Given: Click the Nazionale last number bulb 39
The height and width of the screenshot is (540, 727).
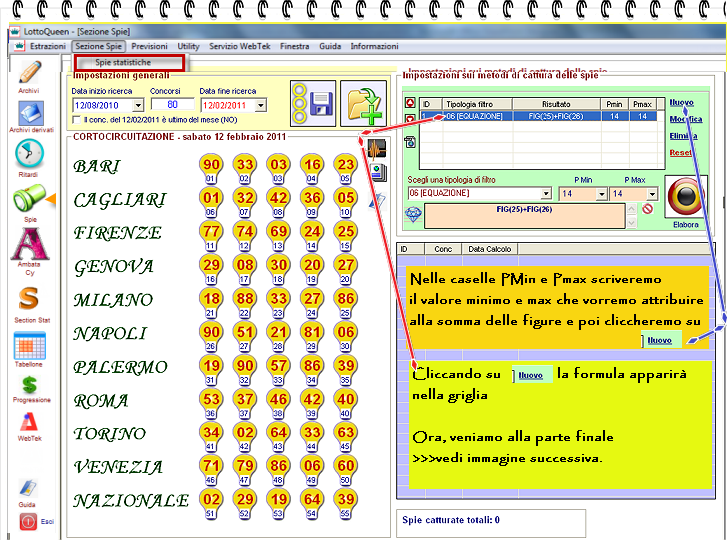Looking at the screenshot, I should tap(346, 503).
